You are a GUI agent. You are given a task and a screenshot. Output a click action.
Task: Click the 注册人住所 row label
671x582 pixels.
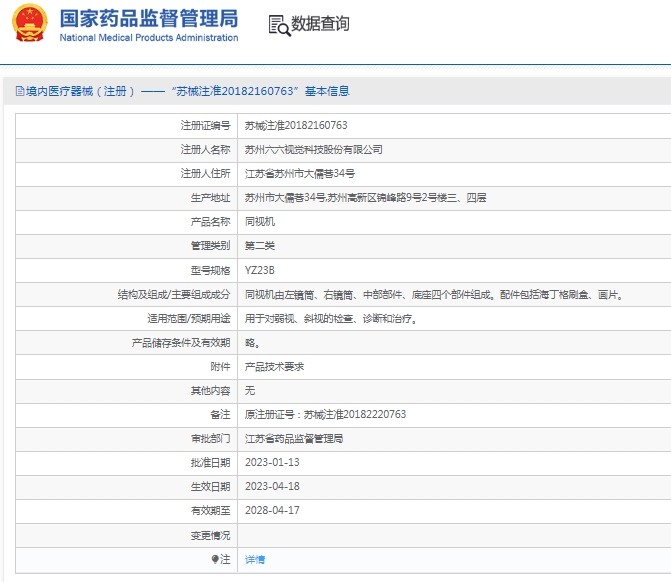[205, 173]
